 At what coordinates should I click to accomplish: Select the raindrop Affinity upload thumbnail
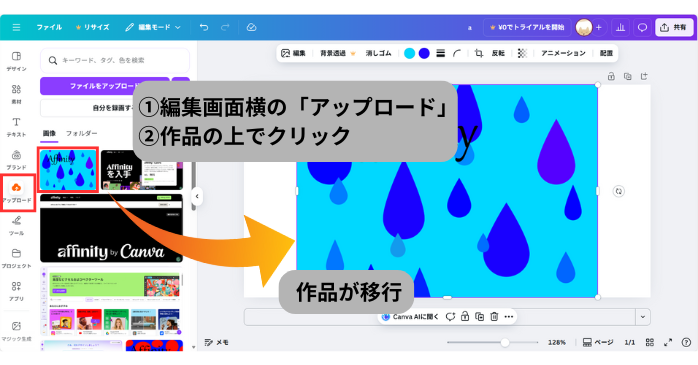click(68, 170)
